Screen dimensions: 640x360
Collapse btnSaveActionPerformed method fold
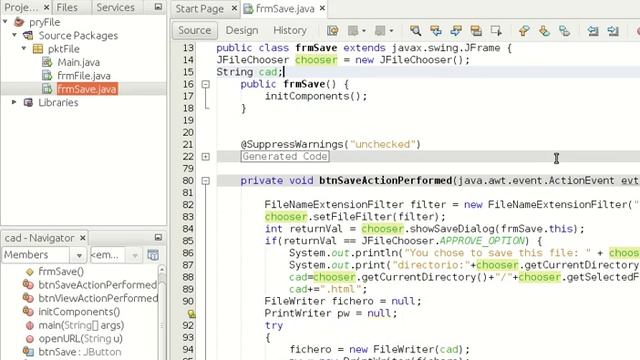pos(206,181)
